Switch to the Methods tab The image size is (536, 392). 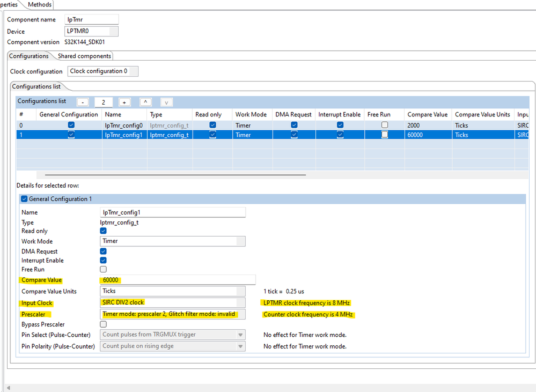[40, 4]
